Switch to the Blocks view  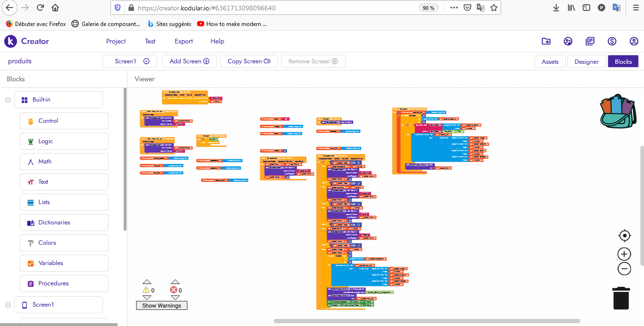click(x=623, y=61)
